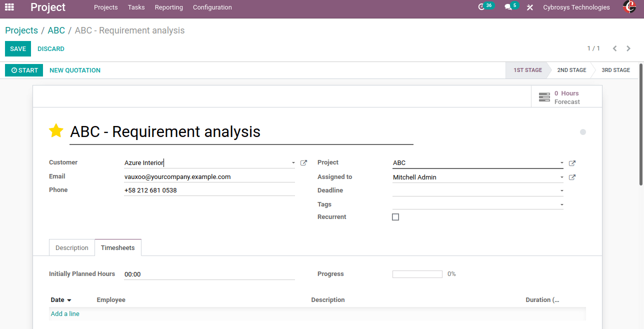The width and height of the screenshot is (644, 329).
Task: Click the Progress bar
Action: [417, 274]
